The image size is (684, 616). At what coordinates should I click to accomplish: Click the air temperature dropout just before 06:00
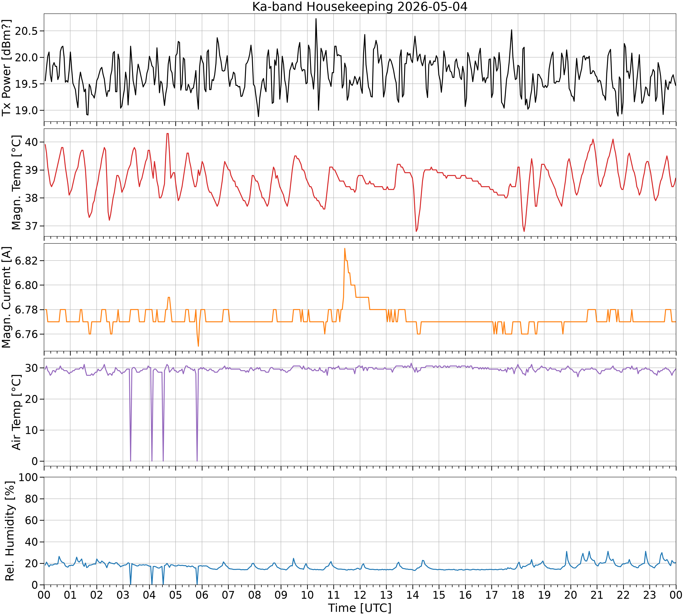pyautogui.click(x=197, y=461)
